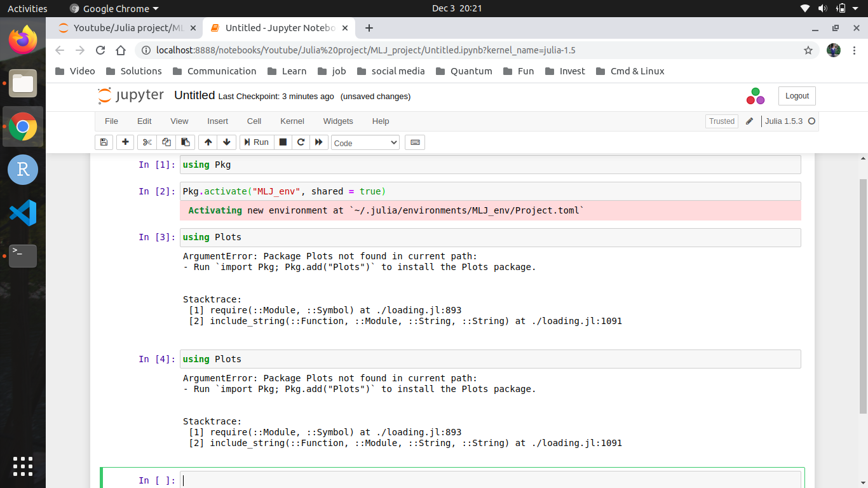This screenshot has height=488, width=868.
Task: Click the address bar URL
Action: click(x=366, y=50)
